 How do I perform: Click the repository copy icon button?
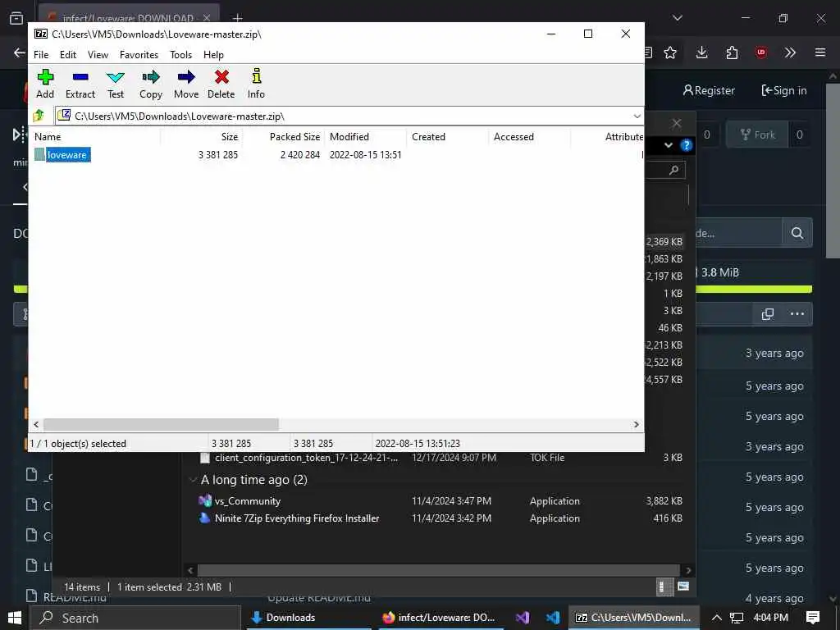click(x=767, y=314)
